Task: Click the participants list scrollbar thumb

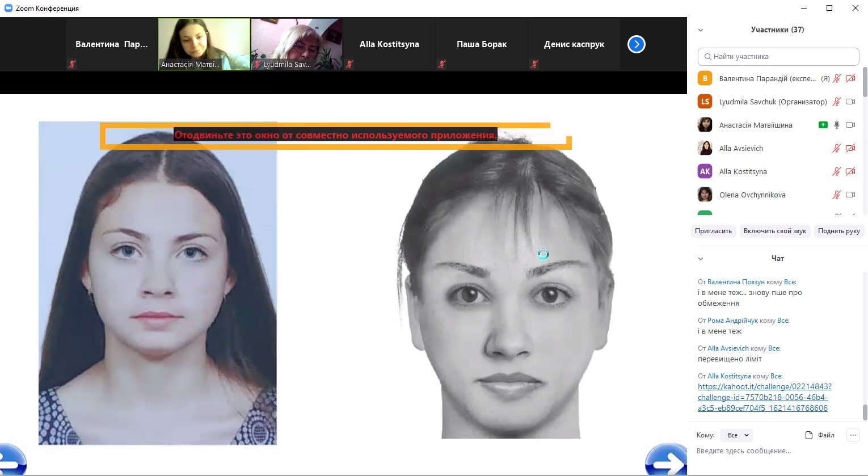Action: [865, 82]
